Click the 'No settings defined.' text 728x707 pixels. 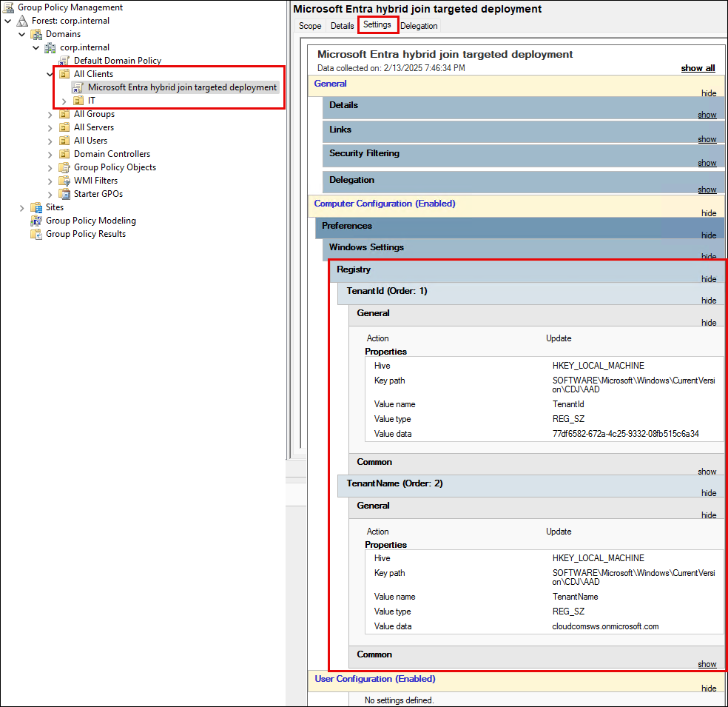pos(399,700)
